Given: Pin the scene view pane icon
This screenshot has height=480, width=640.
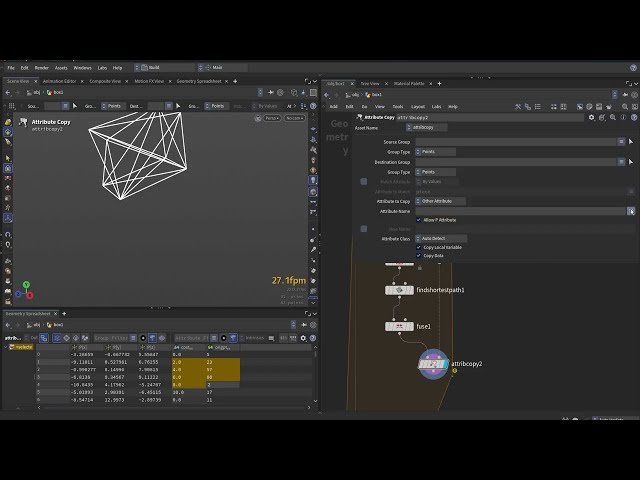Looking at the screenshot, I should click(271, 93).
